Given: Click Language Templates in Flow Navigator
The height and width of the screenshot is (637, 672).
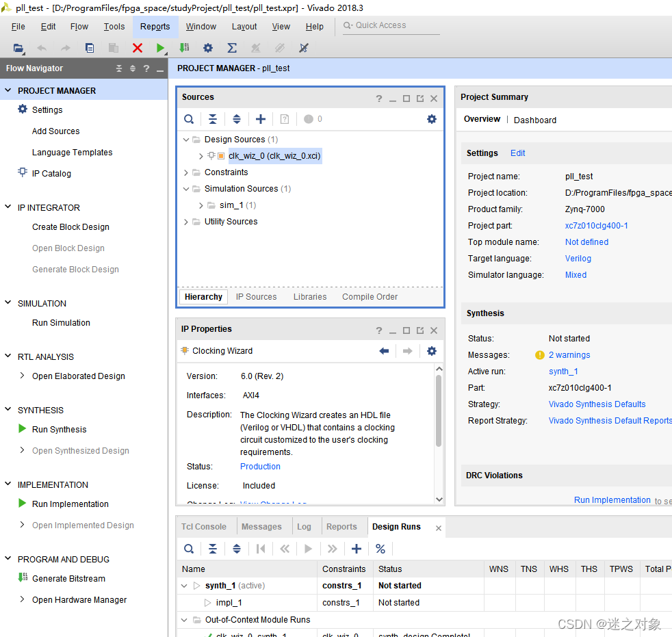Looking at the screenshot, I should (x=72, y=153).
